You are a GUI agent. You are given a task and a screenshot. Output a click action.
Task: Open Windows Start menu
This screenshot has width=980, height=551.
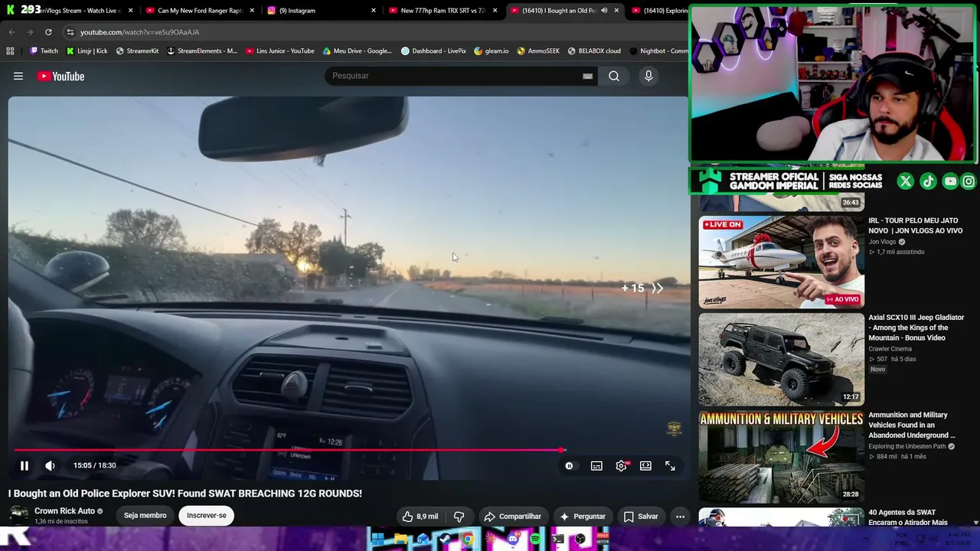(377, 540)
